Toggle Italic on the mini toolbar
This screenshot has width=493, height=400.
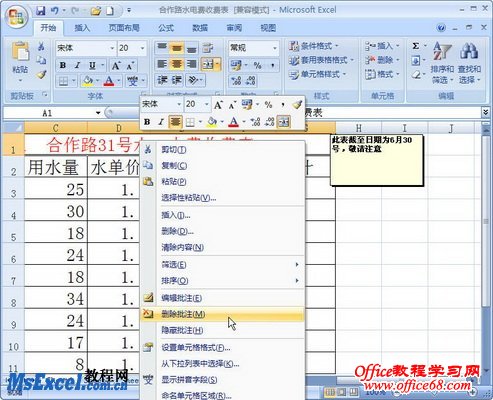click(x=161, y=122)
